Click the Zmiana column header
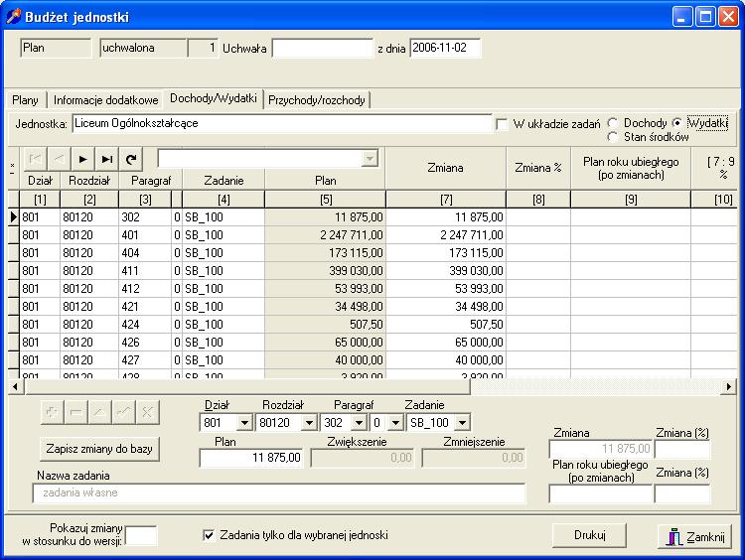 point(446,168)
